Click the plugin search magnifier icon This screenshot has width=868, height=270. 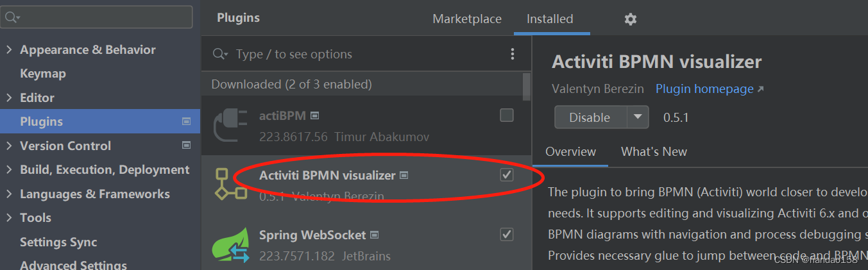(220, 54)
